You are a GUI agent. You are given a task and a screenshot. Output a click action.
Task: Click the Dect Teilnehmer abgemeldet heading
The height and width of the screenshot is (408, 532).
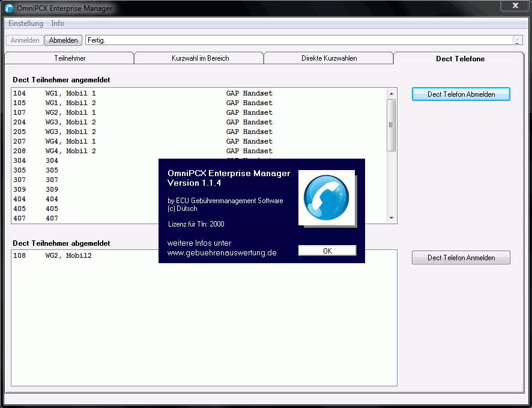(x=61, y=243)
